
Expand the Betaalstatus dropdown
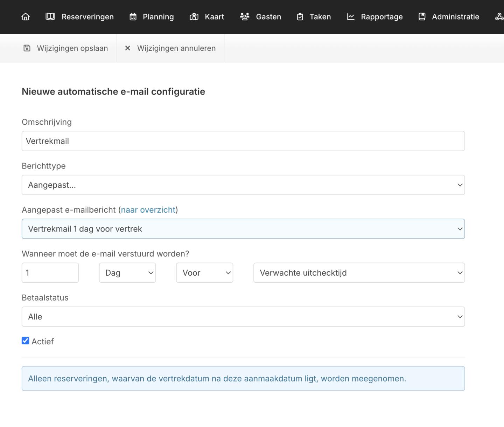coord(243,317)
